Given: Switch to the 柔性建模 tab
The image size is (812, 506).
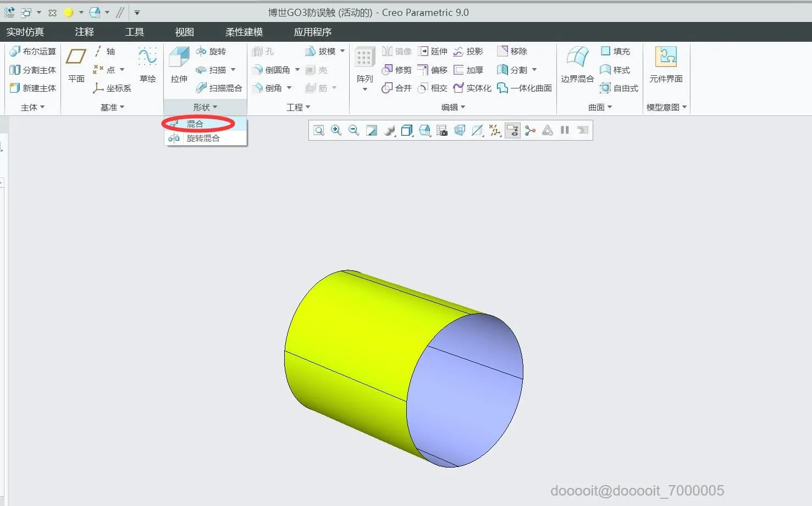Looking at the screenshot, I should pos(244,32).
